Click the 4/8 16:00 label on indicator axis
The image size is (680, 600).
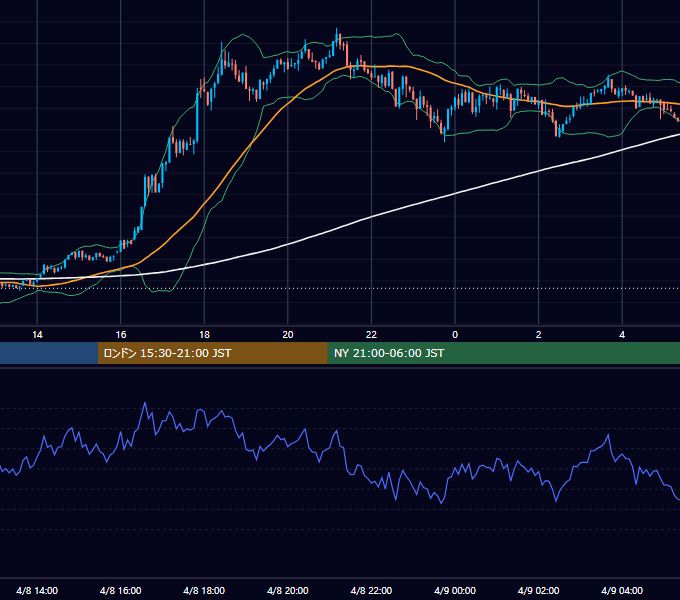click(x=121, y=590)
